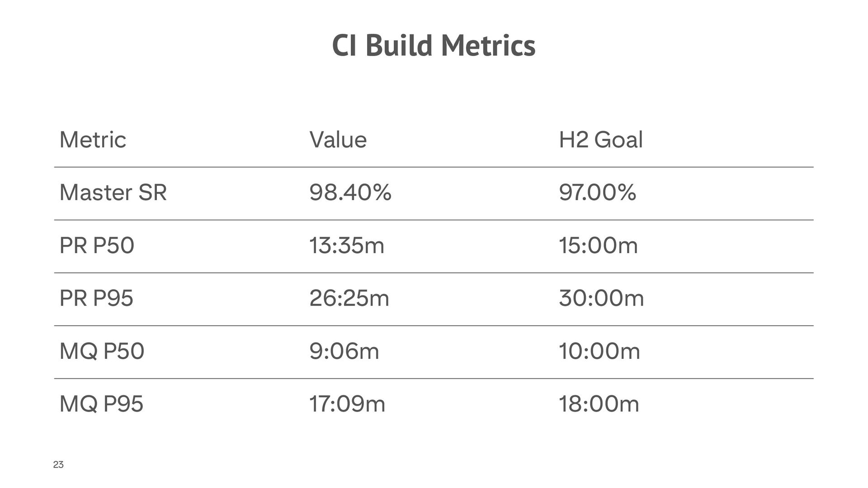Click the 98.40% value cell
868x488 pixels.
[350, 192]
